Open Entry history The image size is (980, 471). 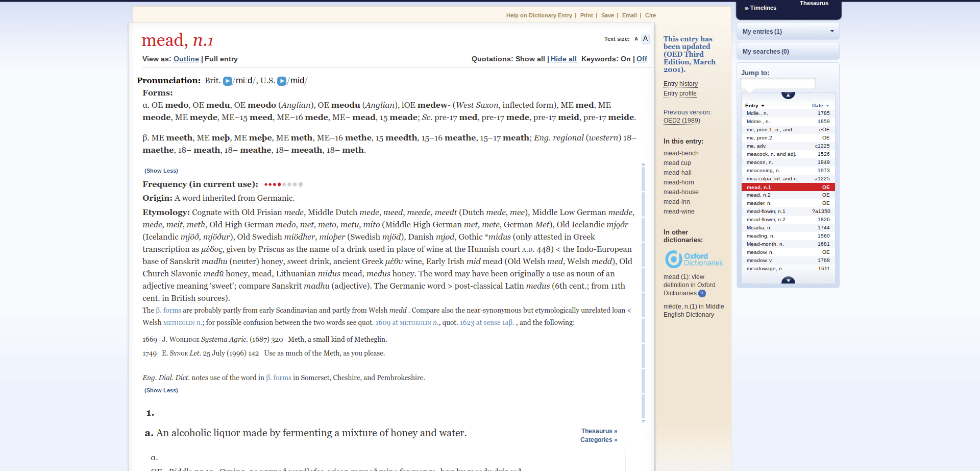680,84
